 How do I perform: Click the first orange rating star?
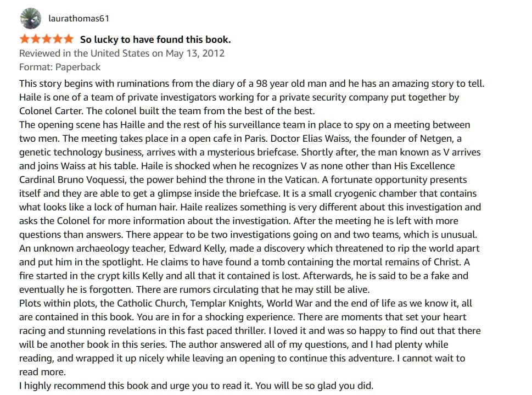pyautogui.click(x=25, y=39)
